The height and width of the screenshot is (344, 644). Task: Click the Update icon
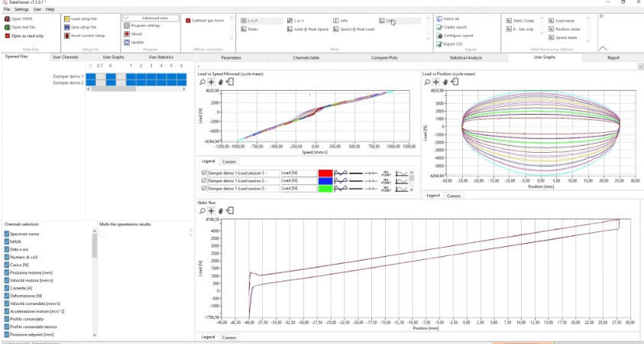127,42
